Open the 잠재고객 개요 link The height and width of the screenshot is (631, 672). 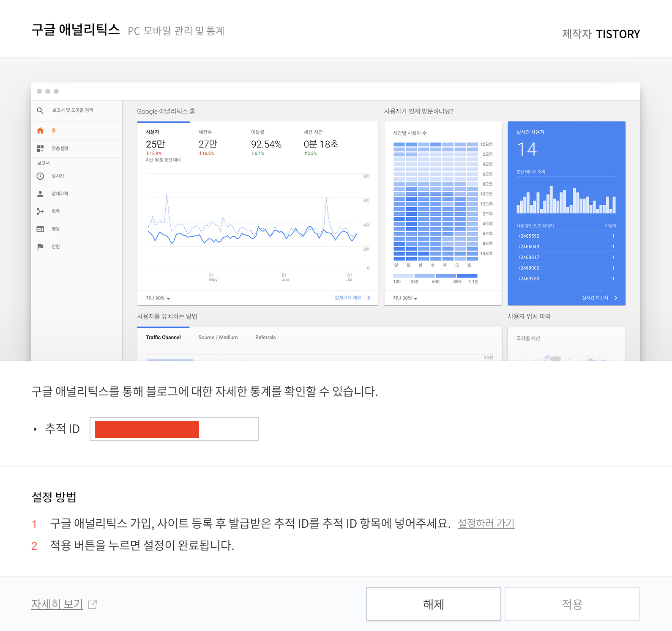tap(347, 298)
